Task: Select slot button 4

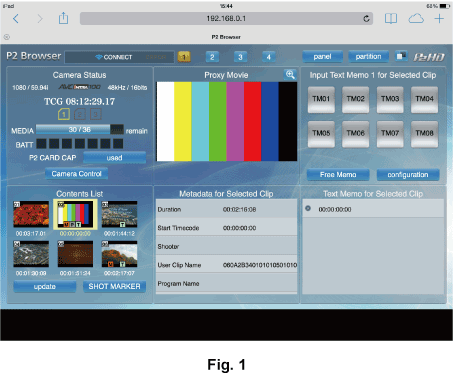Action: (x=269, y=57)
